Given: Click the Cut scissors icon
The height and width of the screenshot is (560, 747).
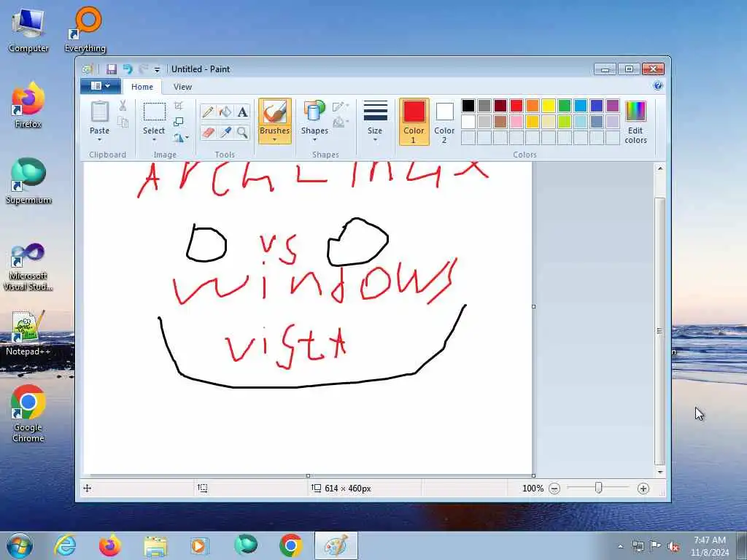Looking at the screenshot, I should (123, 106).
